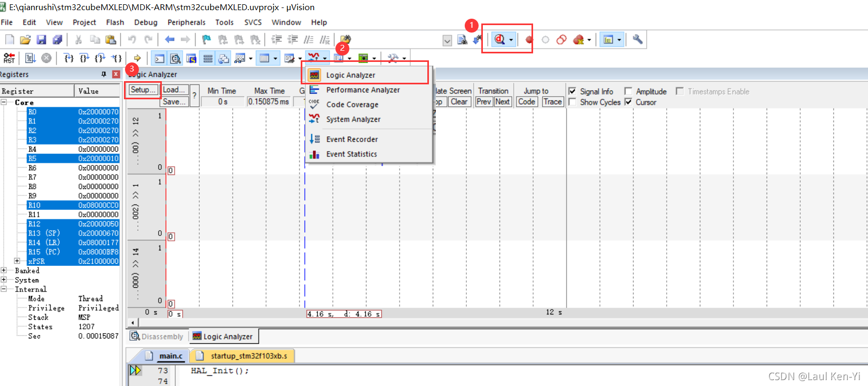Viewport: 868px width, 386px height.
Task: Click the Step Over debug icon
Action: 84,58
